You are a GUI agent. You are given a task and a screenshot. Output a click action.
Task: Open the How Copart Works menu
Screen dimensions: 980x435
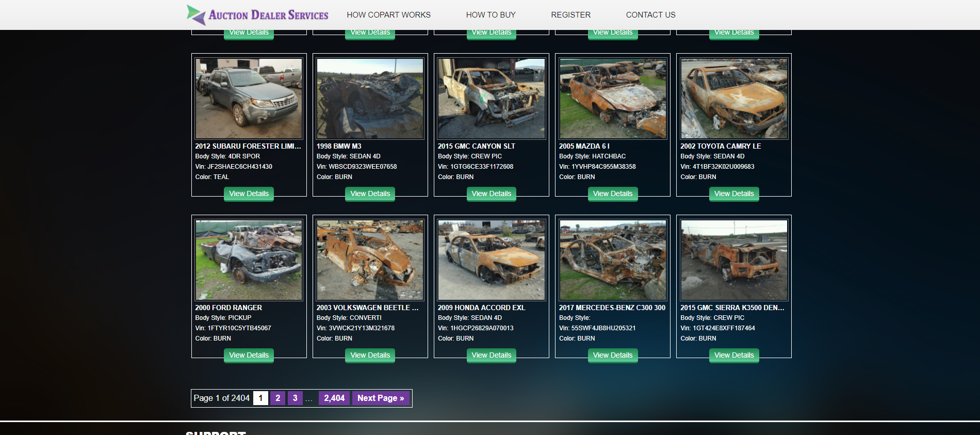point(388,15)
